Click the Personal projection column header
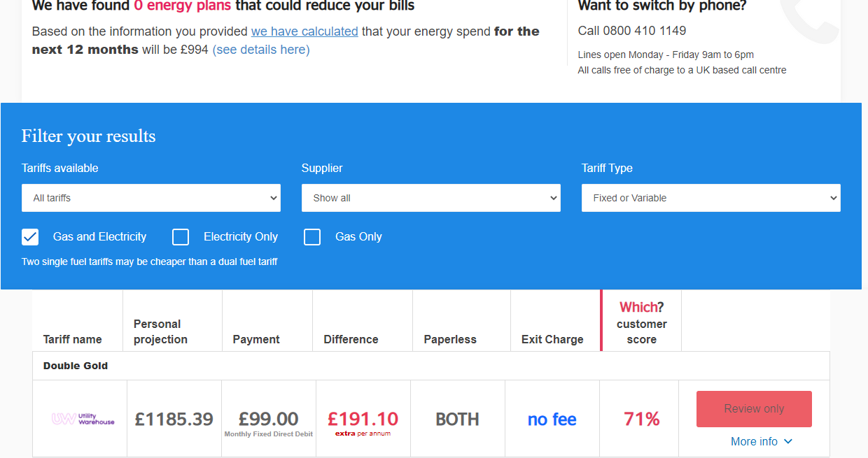Image resolution: width=868 pixels, height=458 pixels. tap(160, 331)
